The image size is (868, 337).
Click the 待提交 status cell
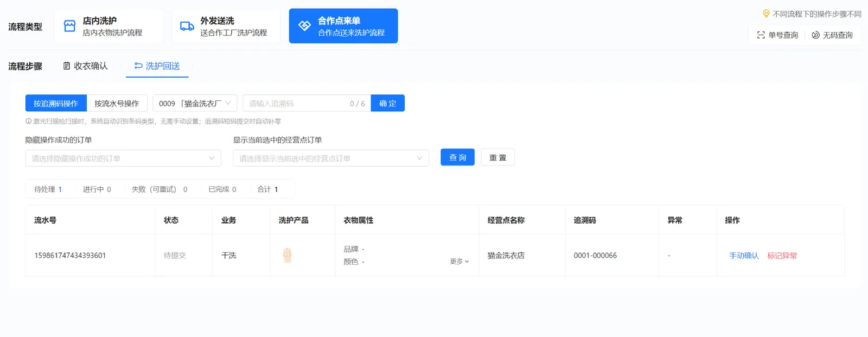tap(175, 255)
